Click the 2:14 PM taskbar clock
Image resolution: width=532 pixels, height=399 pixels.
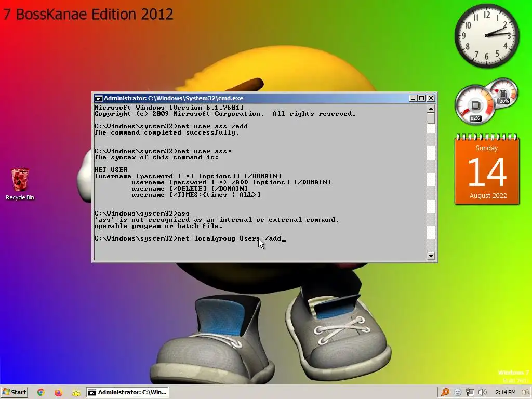tap(505, 392)
